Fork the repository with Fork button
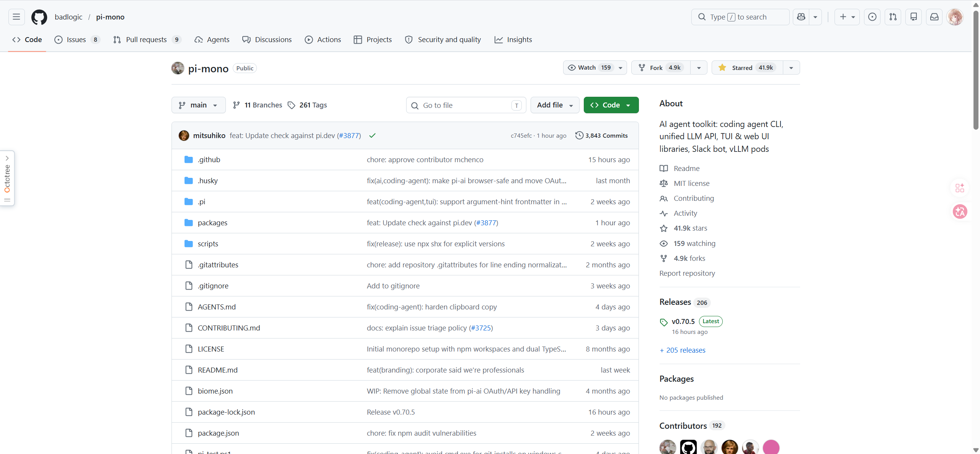980x454 pixels. [661, 68]
